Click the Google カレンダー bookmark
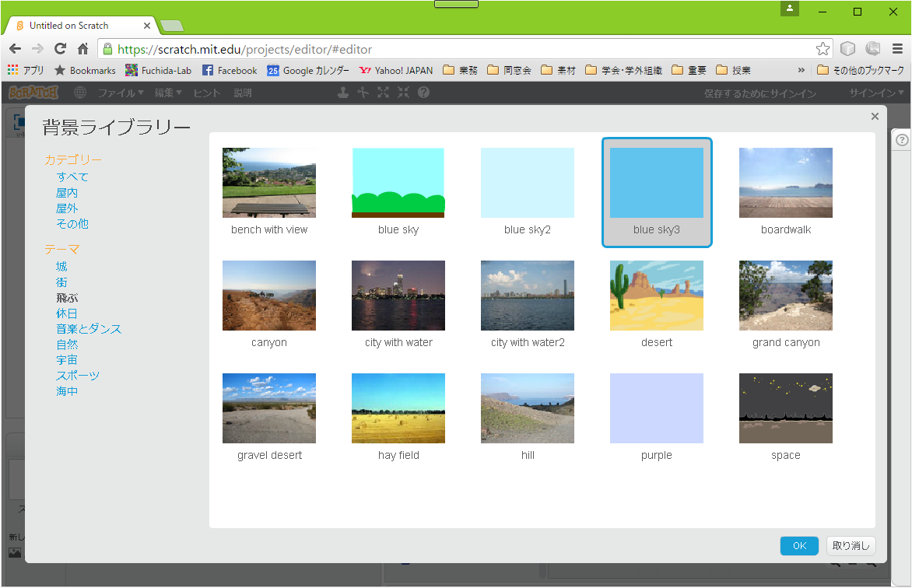This screenshot has height=588, width=912. (x=308, y=70)
